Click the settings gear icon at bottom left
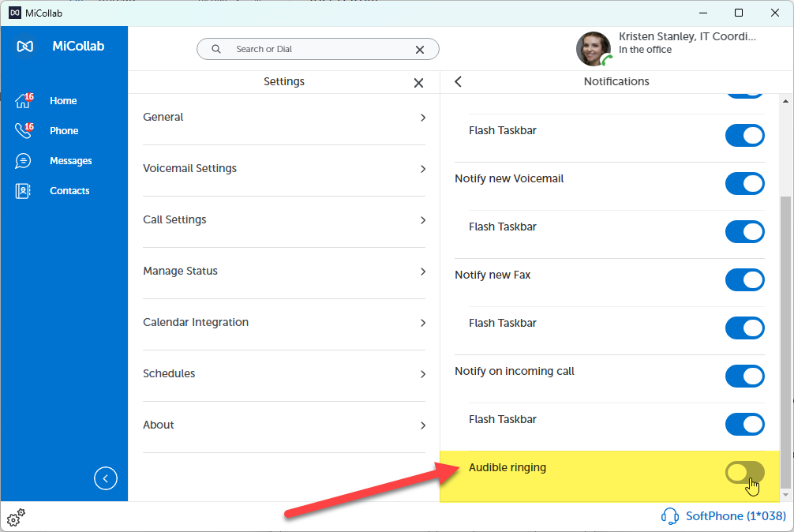The width and height of the screenshot is (794, 532). tap(16, 517)
